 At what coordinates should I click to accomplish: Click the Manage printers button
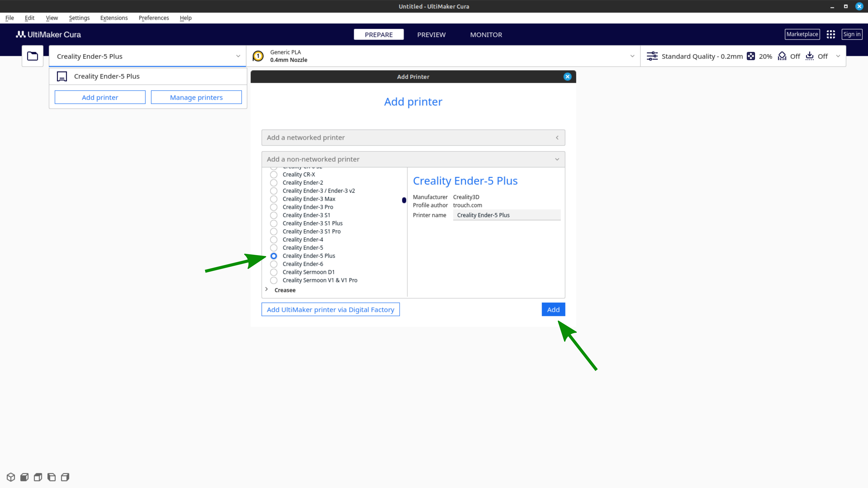196,97
